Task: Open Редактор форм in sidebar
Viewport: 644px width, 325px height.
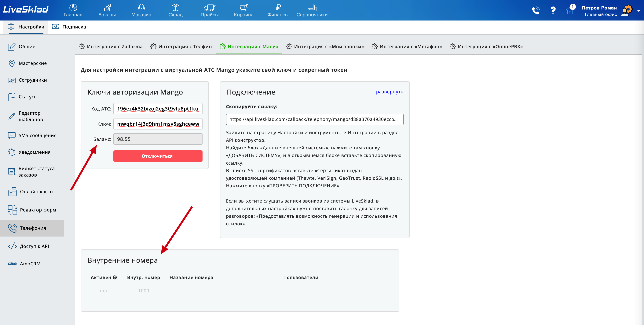Action: click(32, 210)
